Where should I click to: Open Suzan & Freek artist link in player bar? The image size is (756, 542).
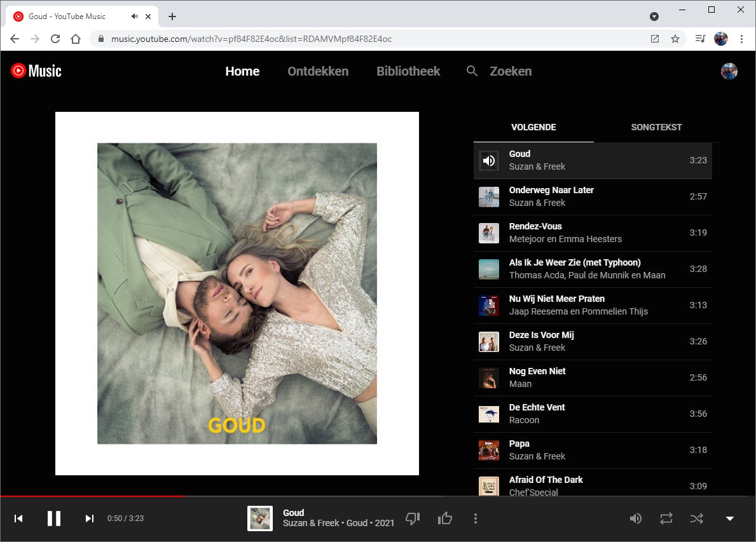tap(311, 523)
